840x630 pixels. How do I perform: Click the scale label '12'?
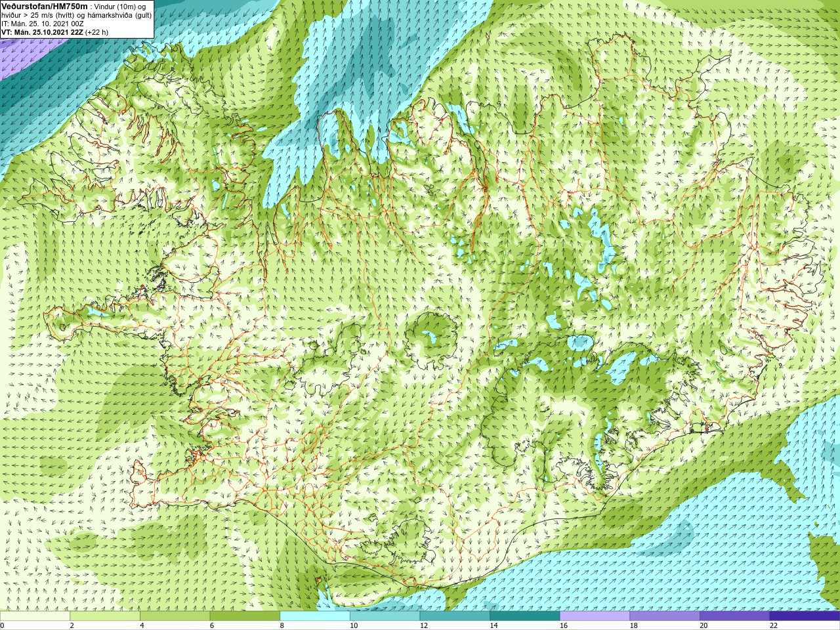click(x=423, y=625)
